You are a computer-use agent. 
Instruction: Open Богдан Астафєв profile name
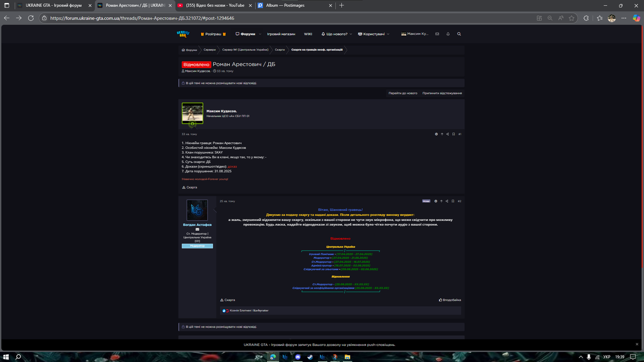197,225
